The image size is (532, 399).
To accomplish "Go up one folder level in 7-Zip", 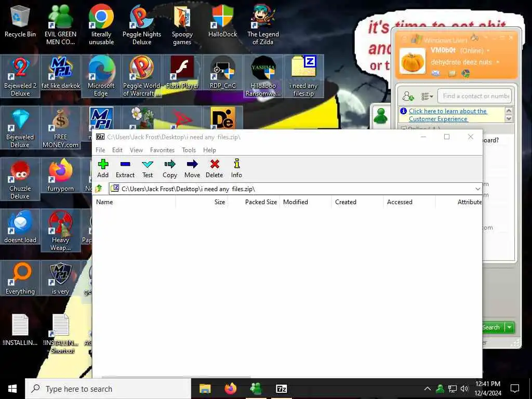I will coord(99,189).
